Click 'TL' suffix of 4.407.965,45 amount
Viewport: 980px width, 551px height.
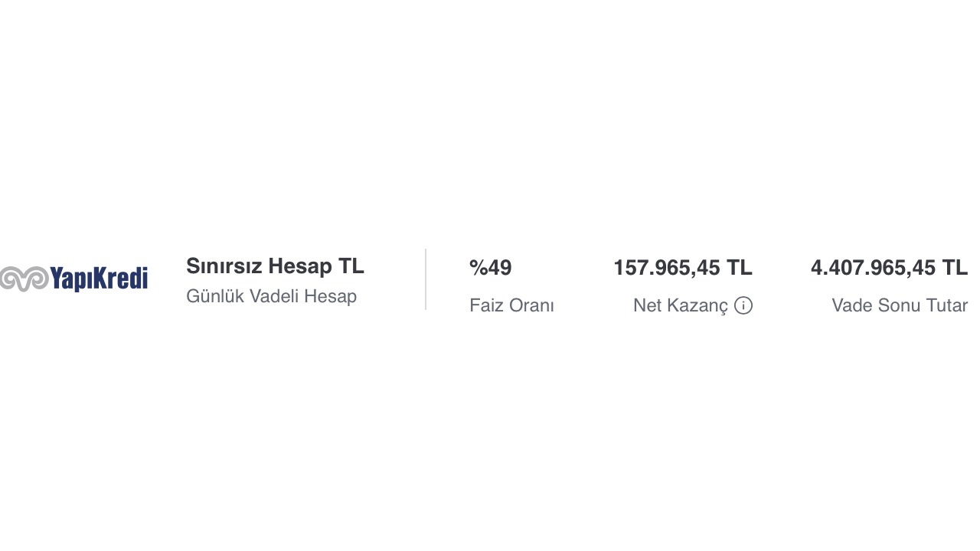pyautogui.click(x=955, y=268)
